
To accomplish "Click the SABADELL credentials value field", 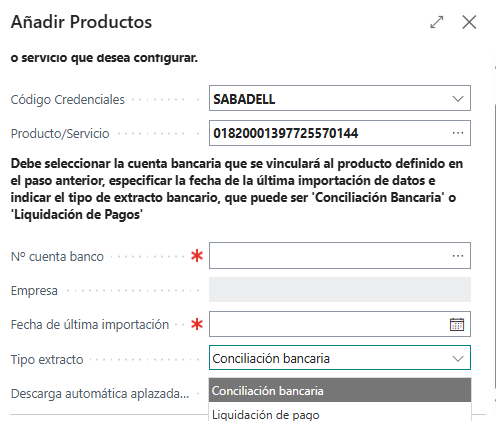I will coord(340,98).
